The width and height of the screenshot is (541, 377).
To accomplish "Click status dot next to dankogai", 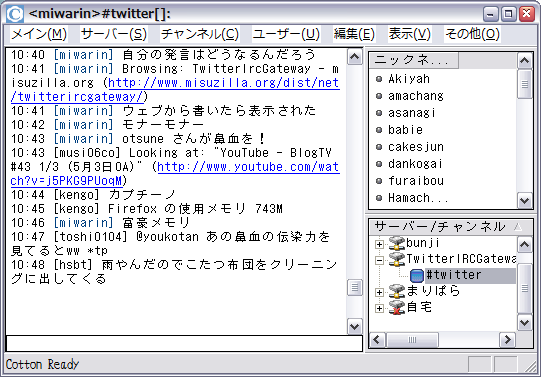I will 379,164.
